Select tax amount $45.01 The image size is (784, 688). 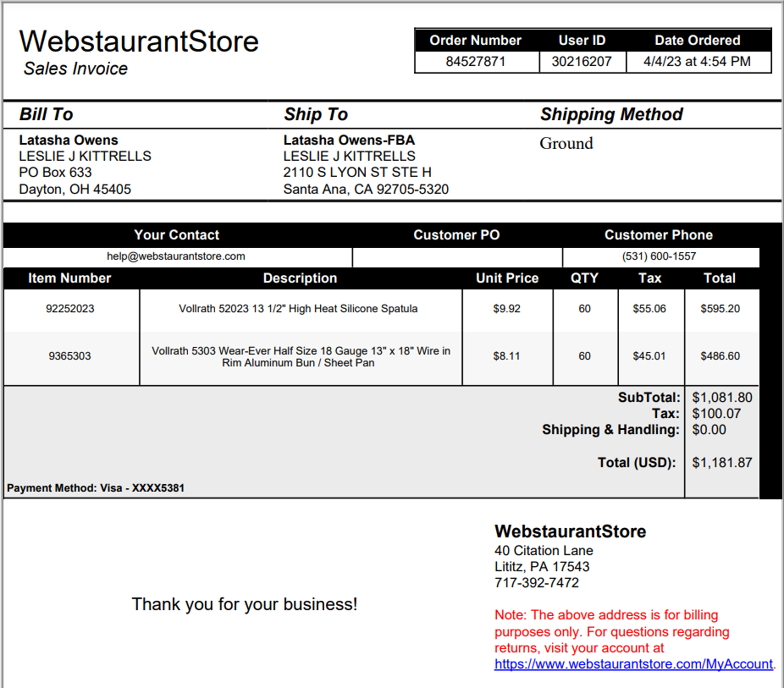tap(649, 356)
